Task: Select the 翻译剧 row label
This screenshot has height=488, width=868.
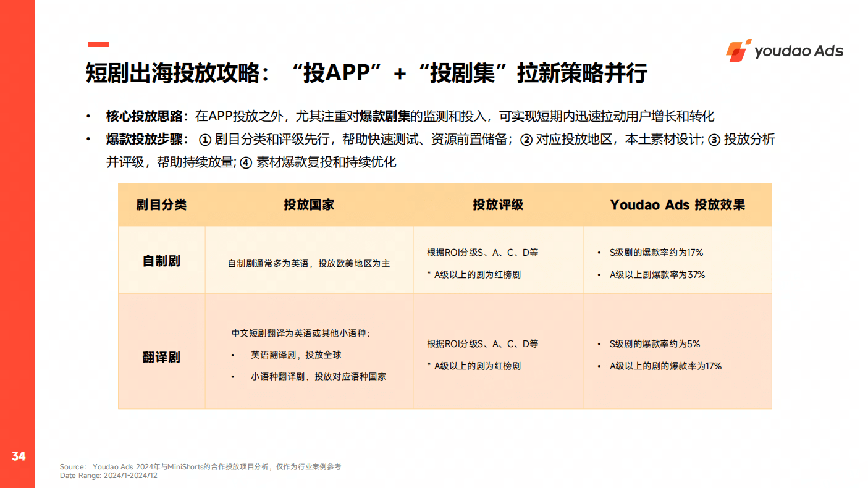Action: click(161, 357)
